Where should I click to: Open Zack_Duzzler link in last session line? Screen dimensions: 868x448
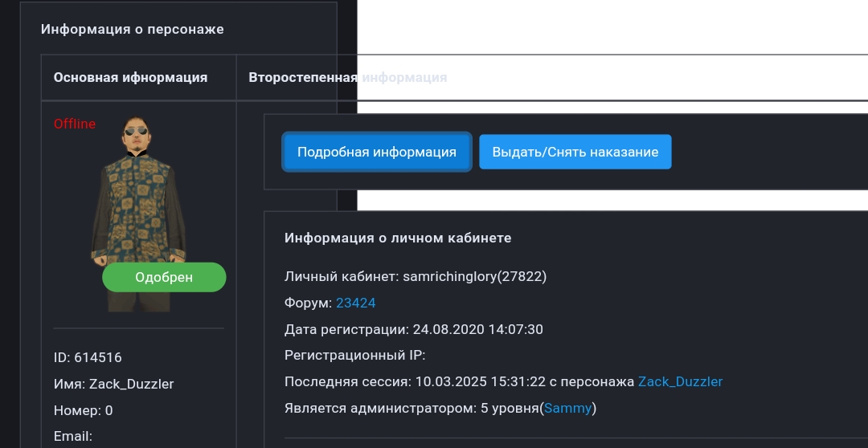point(680,381)
